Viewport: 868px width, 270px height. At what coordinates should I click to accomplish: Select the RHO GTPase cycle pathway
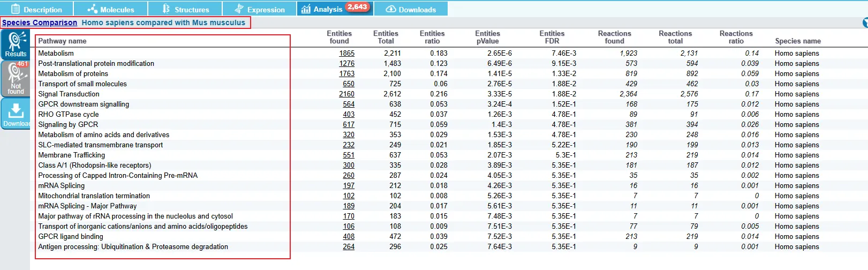pyautogui.click(x=68, y=114)
